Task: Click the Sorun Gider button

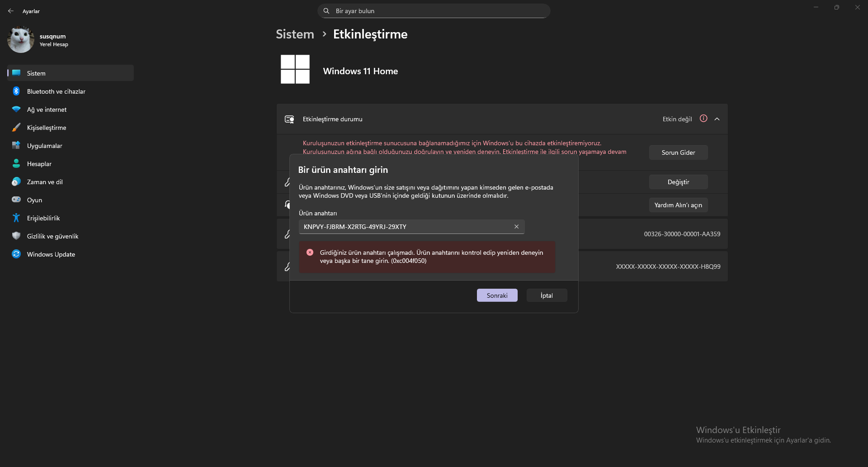Action: (679, 152)
